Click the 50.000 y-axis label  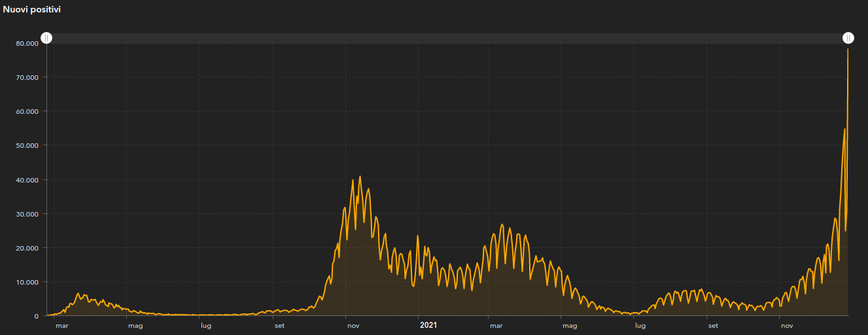click(x=27, y=145)
